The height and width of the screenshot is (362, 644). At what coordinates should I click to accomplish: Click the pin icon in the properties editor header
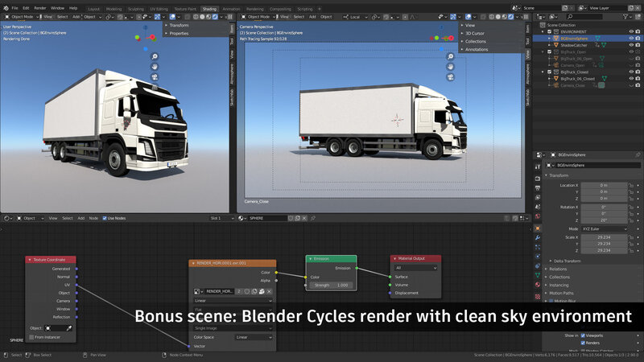tap(636, 154)
